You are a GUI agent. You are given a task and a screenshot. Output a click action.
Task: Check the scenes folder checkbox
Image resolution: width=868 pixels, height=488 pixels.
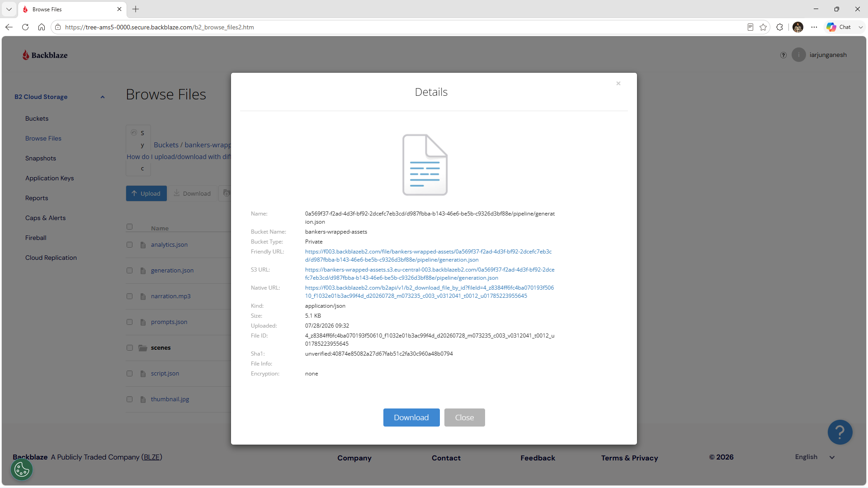tap(129, 348)
